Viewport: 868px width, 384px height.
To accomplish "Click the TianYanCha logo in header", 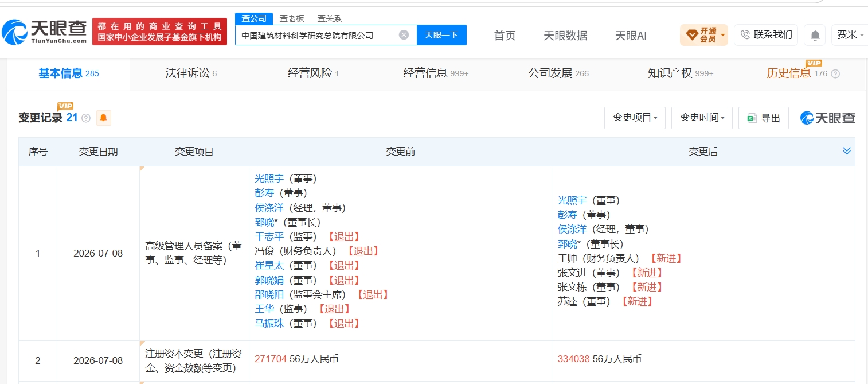I will click(44, 33).
